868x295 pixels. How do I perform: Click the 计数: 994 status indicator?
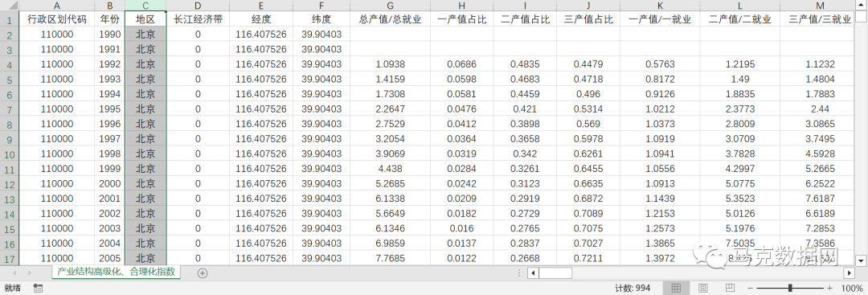point(633,289)
